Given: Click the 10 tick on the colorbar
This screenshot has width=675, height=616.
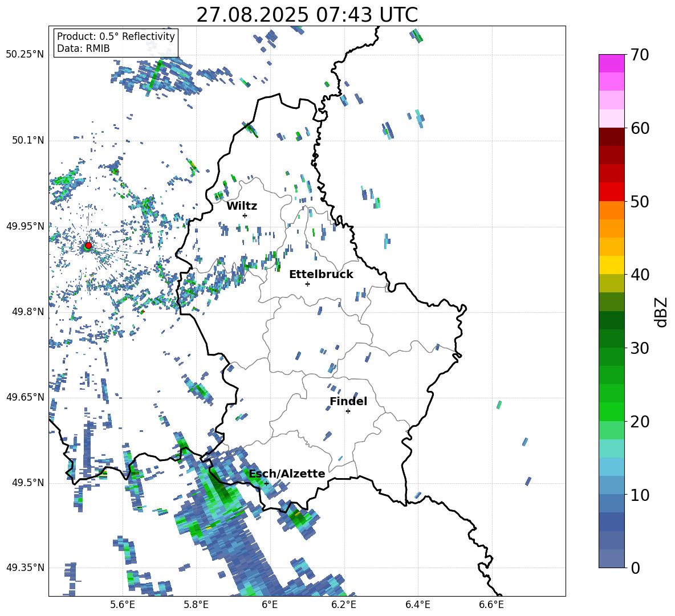Looking at the screenshot, I should [x=640, y=495].
